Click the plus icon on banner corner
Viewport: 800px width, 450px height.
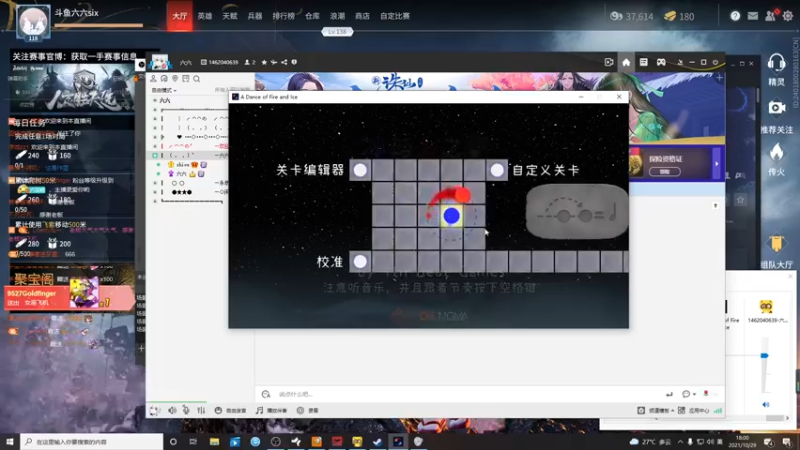[x=719, y=78]
